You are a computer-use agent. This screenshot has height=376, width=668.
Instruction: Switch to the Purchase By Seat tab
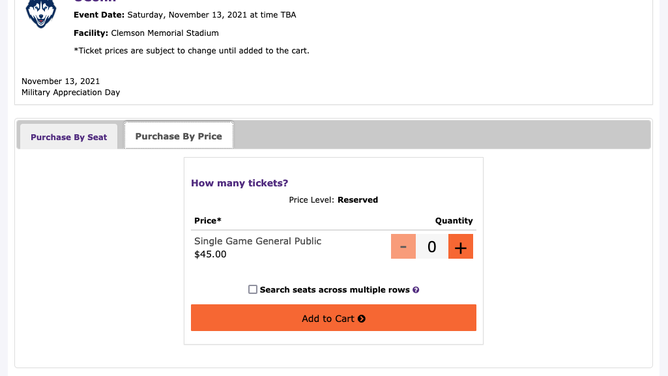click(69, 137)
